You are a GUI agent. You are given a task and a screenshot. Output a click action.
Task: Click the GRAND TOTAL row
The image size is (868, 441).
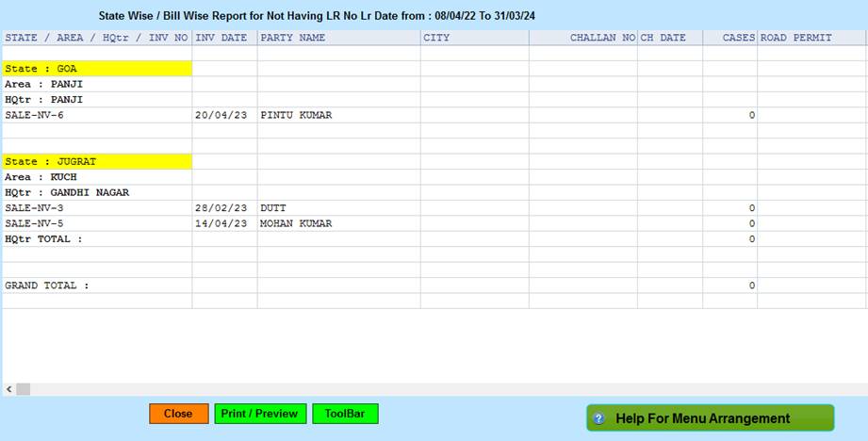coord(47,285)
